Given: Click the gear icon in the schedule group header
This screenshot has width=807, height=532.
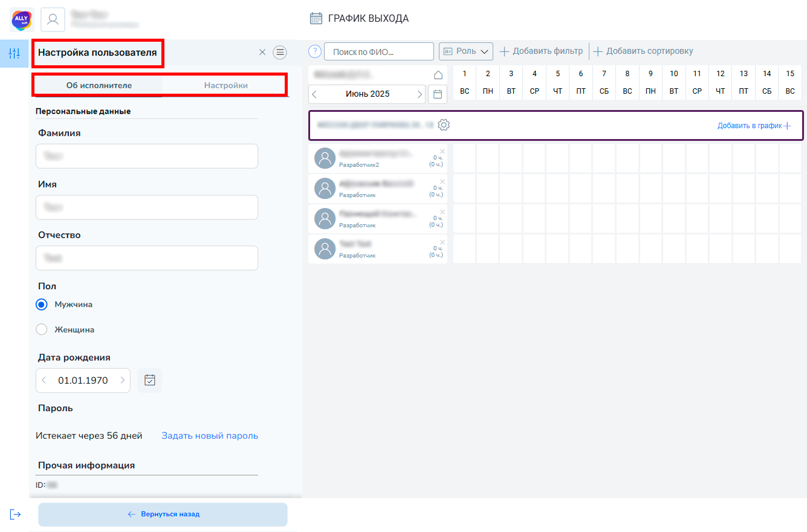Looking at the screenshot, I should click(444, 125).
